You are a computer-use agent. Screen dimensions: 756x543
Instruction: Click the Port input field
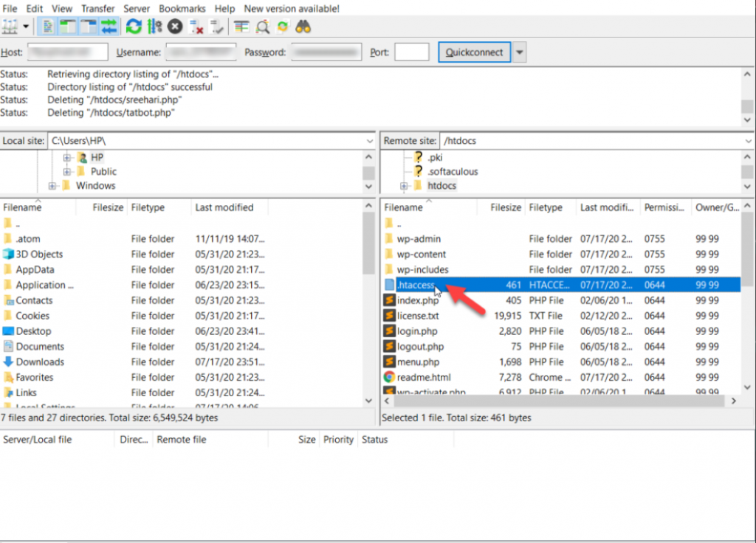coord(411,52)
